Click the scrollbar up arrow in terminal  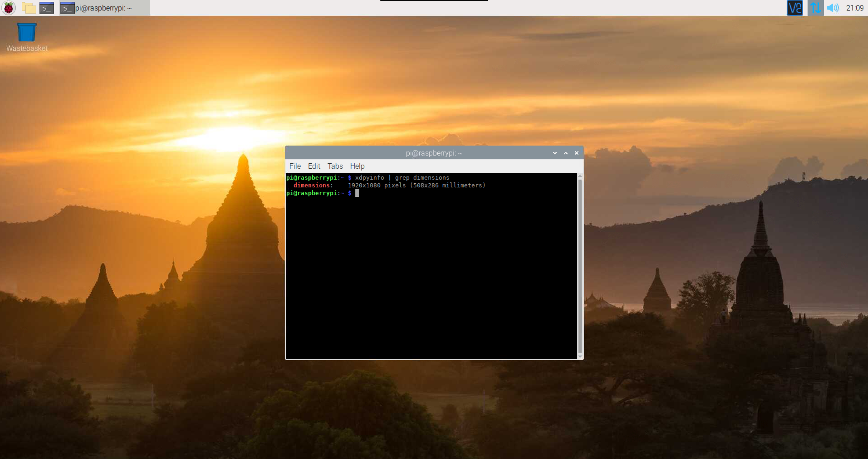pos(580,176)
